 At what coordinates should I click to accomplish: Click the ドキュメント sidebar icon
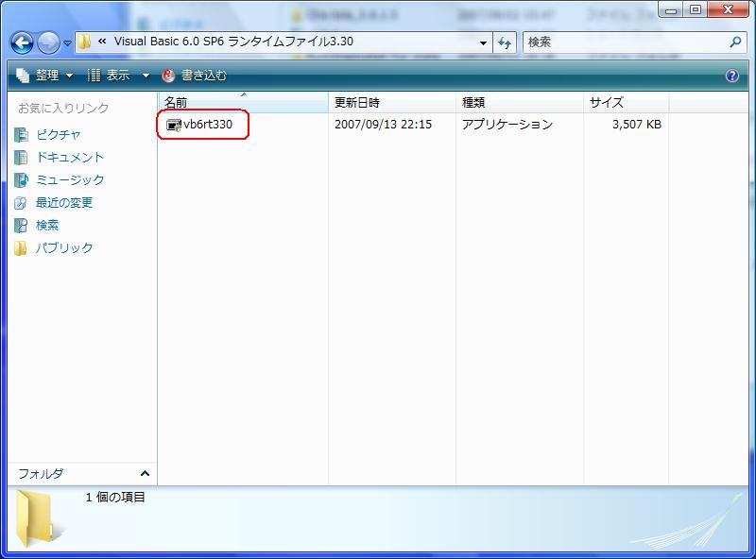point(21,158)
